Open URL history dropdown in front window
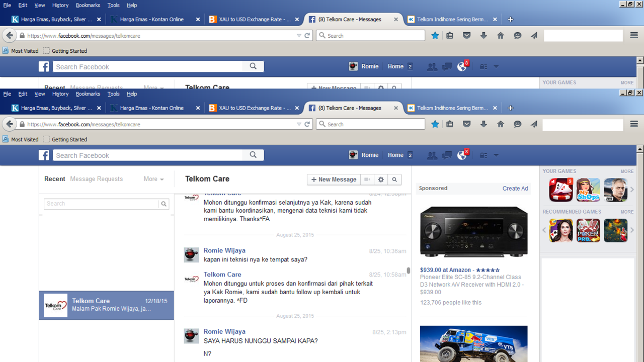 [x=299, y=124]
